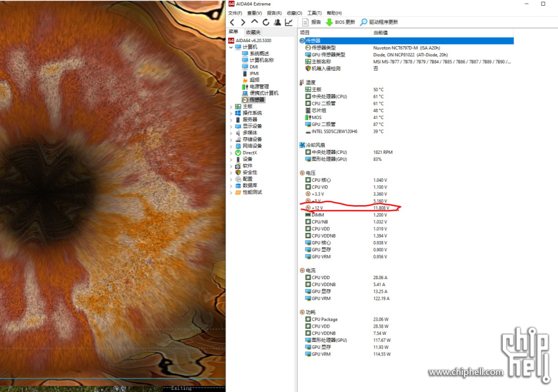The image size is (558, 392).
Task: Select the 机箱入侵检测 row
Action: tap(406, 68)
